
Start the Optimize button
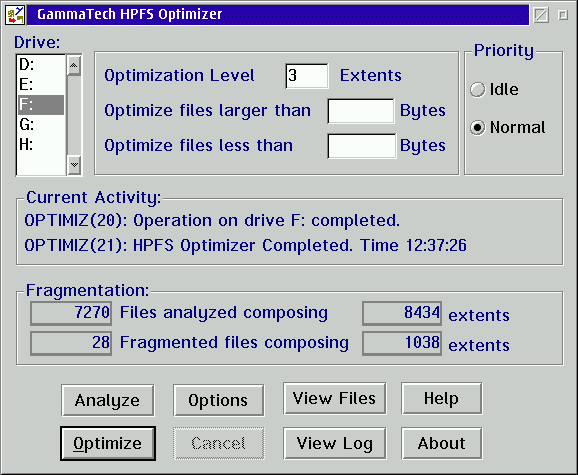coord(108,444)
